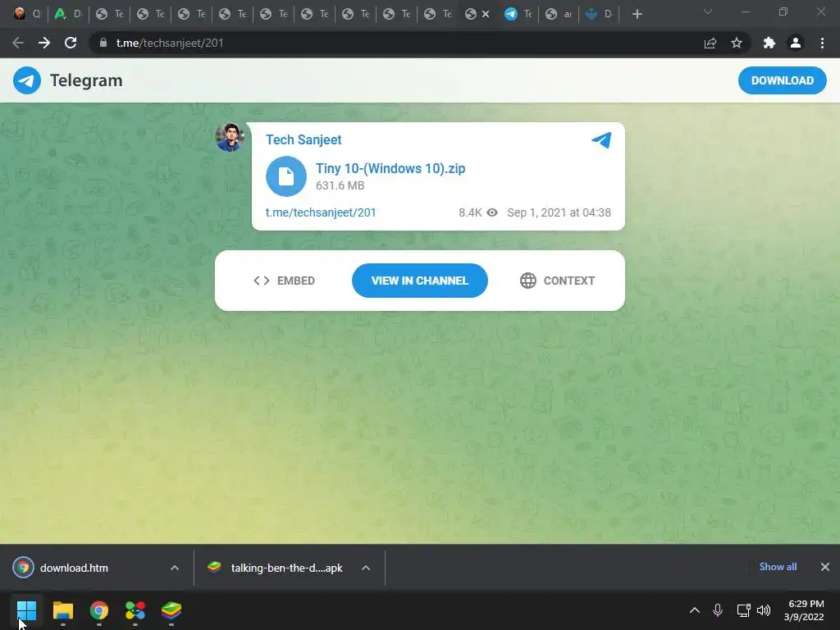Screen dimensions: 840x630
Task: Click the colorful four-petal app taskbar icon
Action: (x=135, y=610)
